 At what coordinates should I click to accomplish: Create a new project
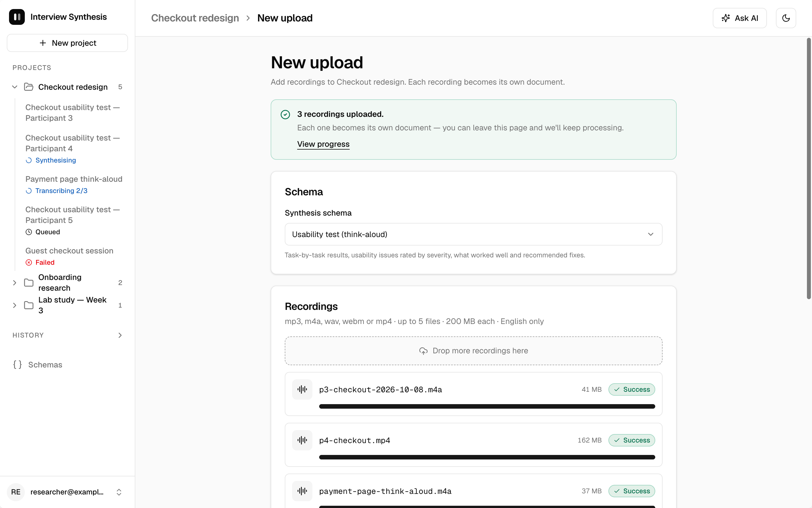coord(67,43)
